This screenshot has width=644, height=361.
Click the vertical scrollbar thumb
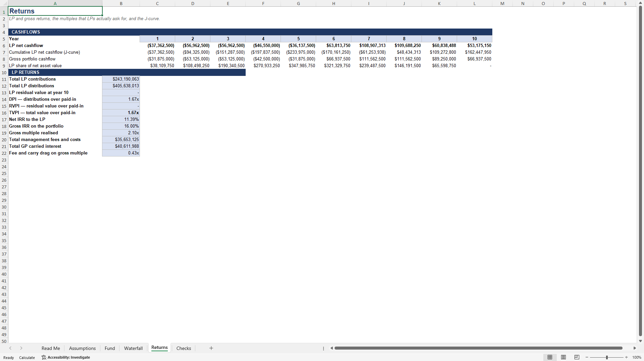[x=640, y=171]
